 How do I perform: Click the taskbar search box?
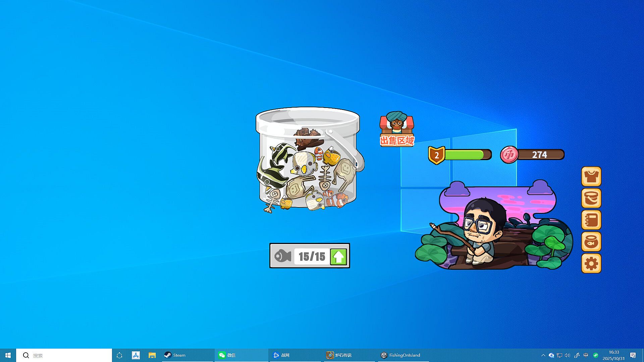(64, 355)
